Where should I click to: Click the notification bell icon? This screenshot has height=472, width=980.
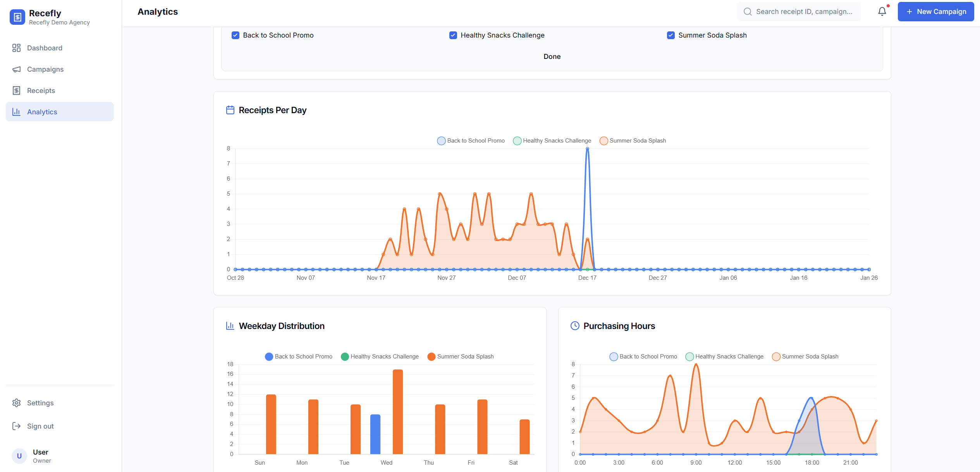click(881, 11)
